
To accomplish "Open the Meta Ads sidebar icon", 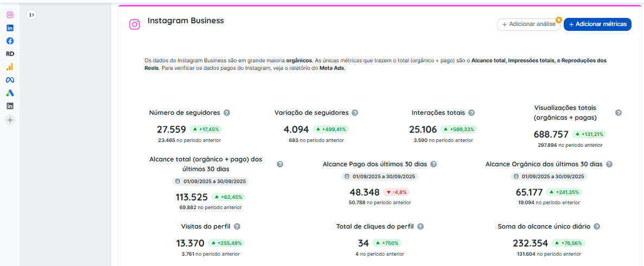I will point(10,80).
